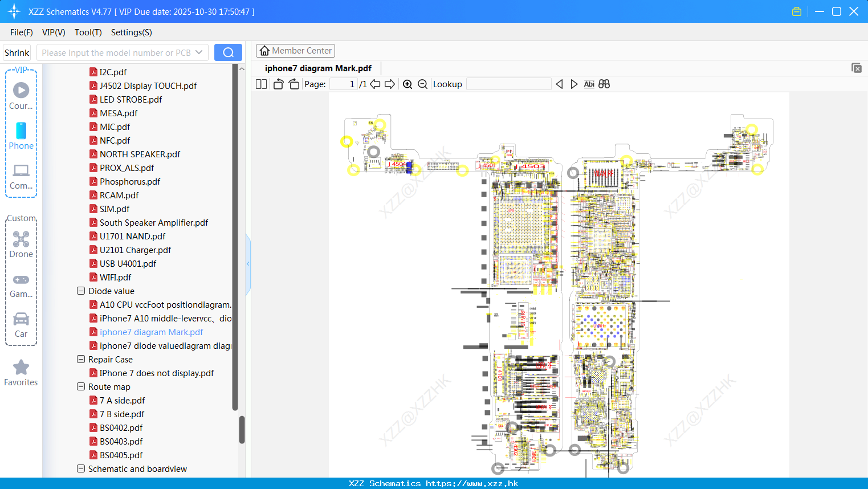Toggle the dual page view icon
868x489 pixels.
(262, 84)
